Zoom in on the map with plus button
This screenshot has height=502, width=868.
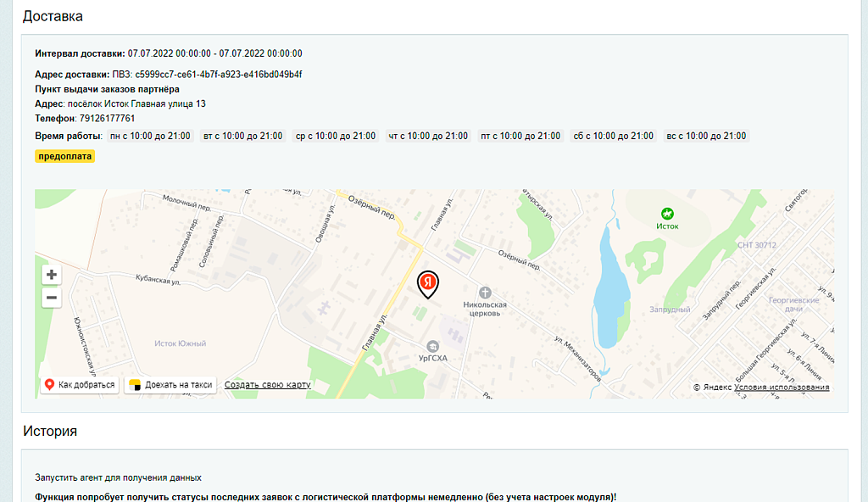[x=52, y=275]
